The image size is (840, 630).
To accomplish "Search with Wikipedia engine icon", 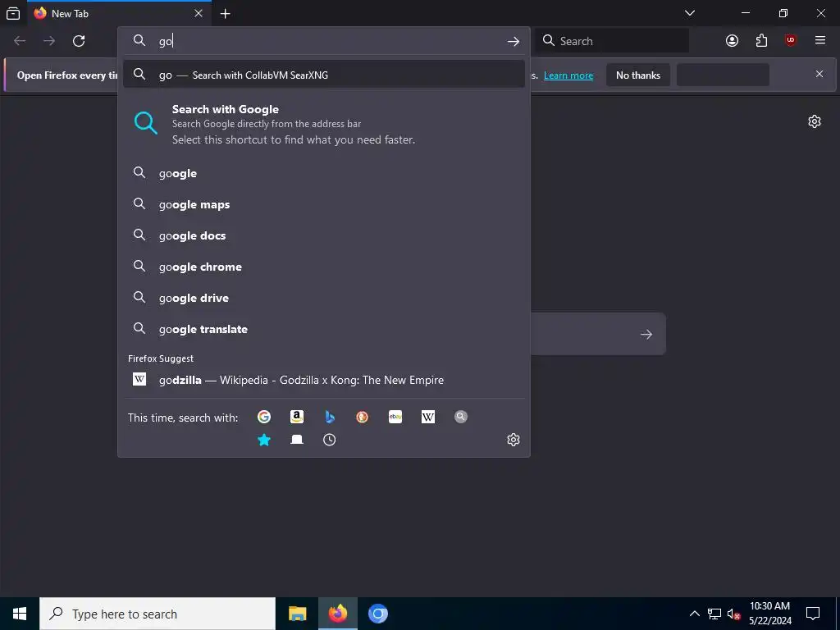I will pos(428,417).
